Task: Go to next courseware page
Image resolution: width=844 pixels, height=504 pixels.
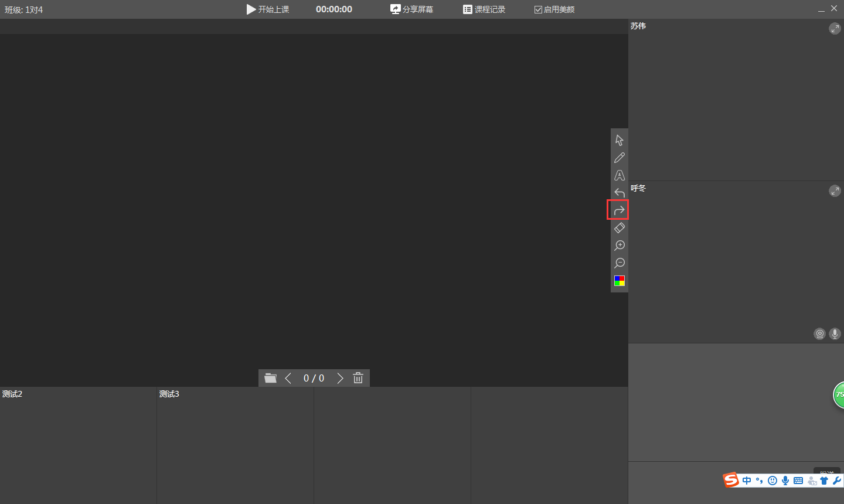Action: (340, 379)
